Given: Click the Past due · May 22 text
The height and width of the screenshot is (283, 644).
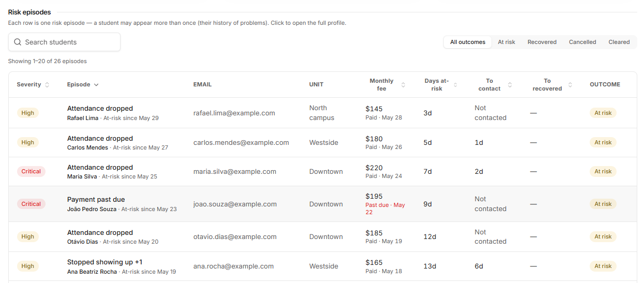Looking at the screenshot, I should [x=385, y=208].
